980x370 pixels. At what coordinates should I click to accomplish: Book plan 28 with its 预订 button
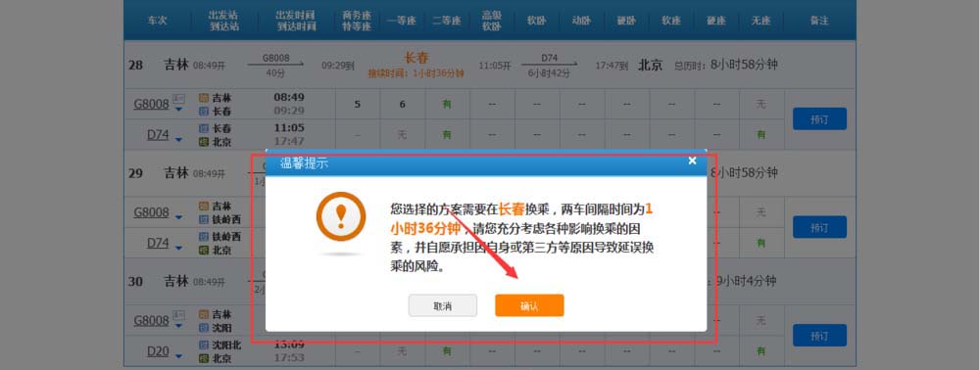tap(819, 118)
